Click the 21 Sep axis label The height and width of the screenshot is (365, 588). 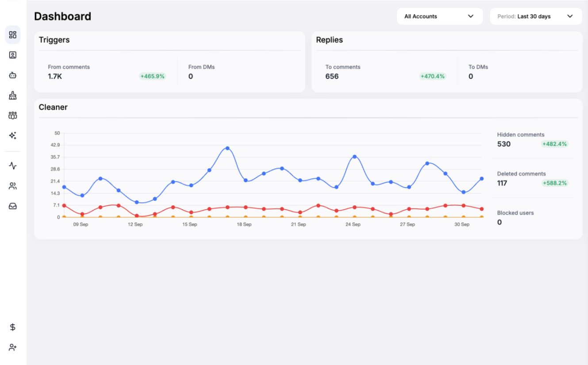click(299, 225)
